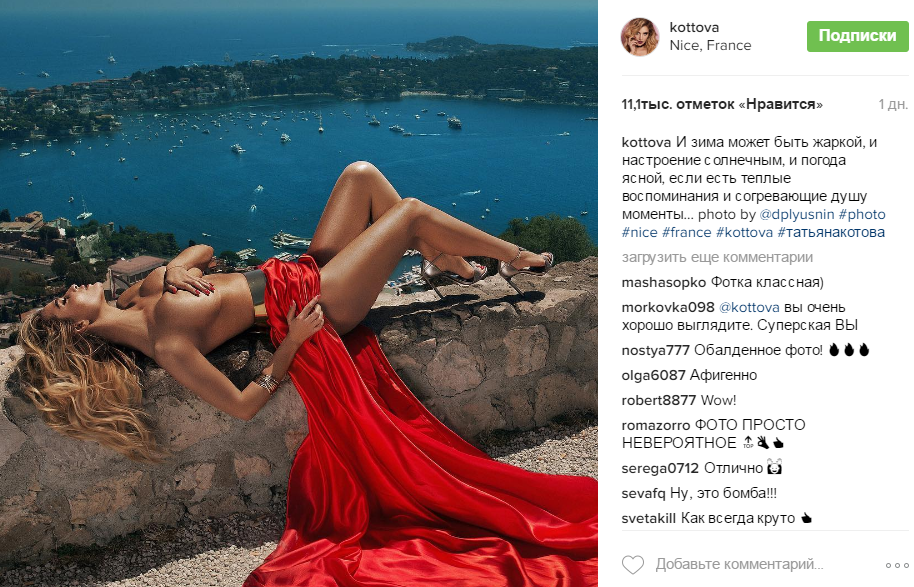Click the main post photo
The image size is (914, 587).
[x=298, y=293]
